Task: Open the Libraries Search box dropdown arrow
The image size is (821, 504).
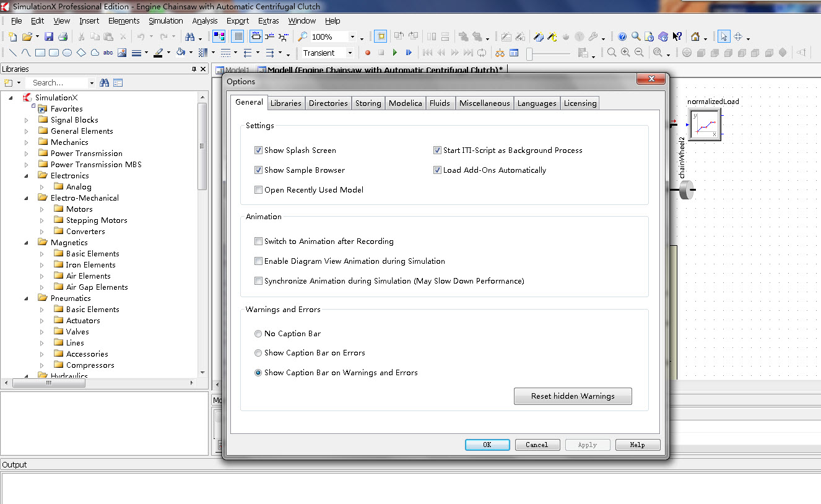Action: coord(92,83)
